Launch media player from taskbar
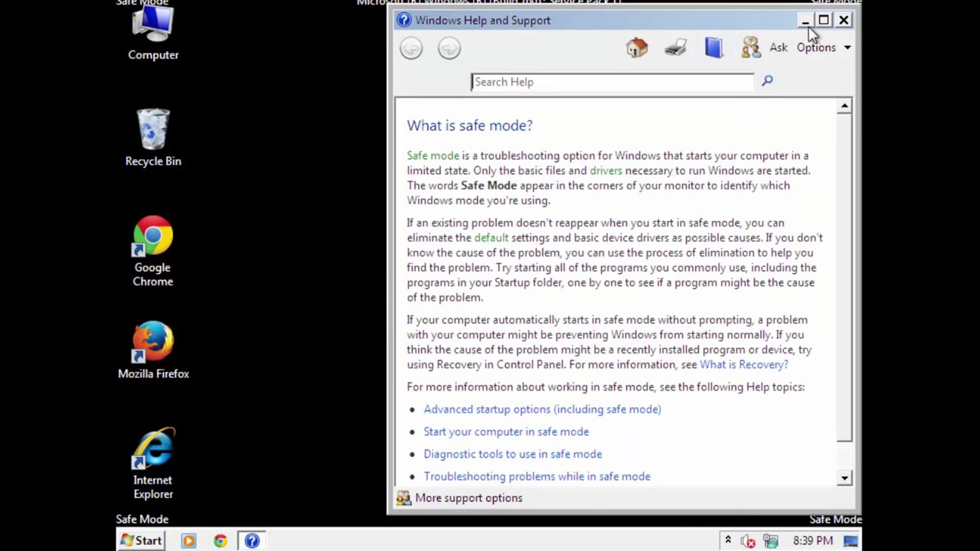 pos(188,541)
